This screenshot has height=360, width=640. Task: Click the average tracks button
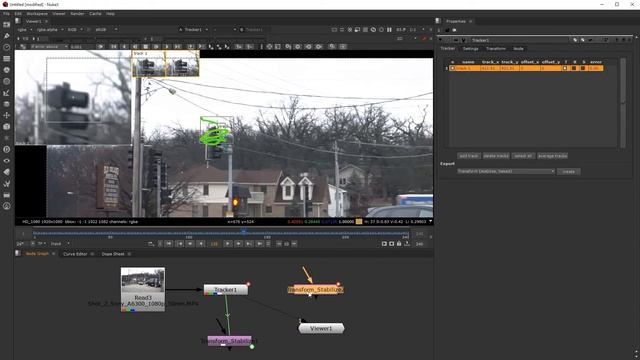pos(552,156)
